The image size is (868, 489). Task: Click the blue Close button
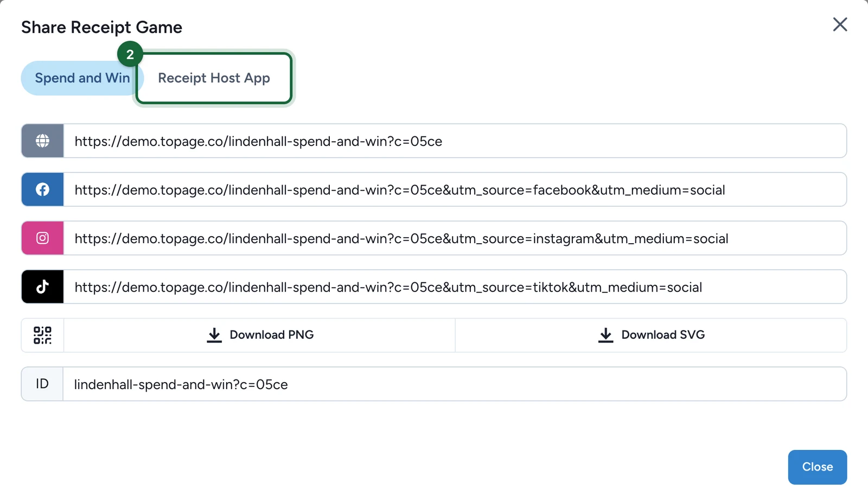pyautogui.click(x=817, y=467)
